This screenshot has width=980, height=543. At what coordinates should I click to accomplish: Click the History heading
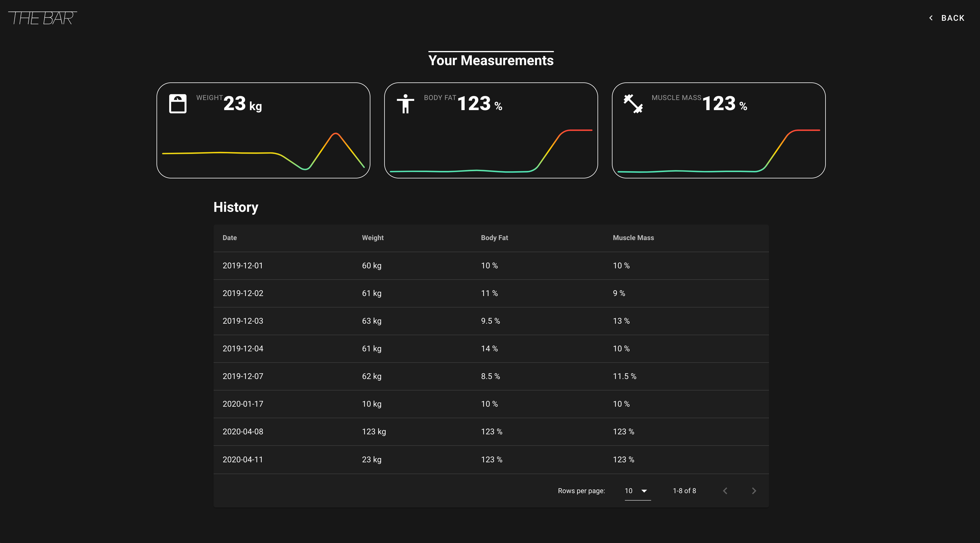click(235, 208)
